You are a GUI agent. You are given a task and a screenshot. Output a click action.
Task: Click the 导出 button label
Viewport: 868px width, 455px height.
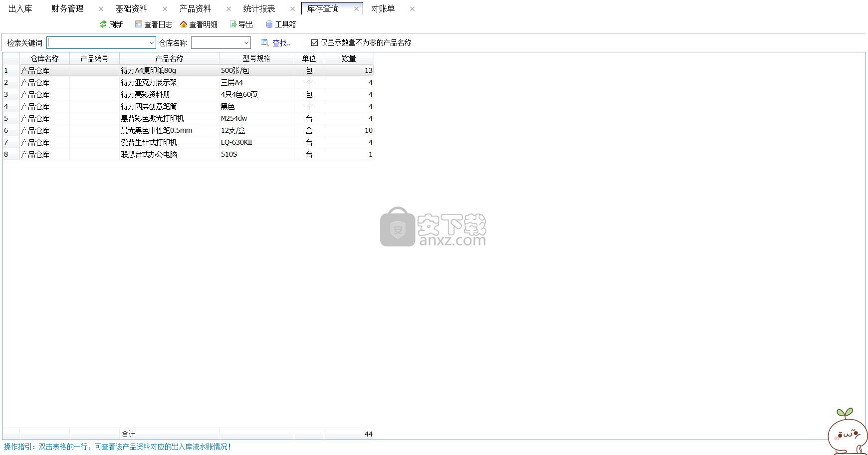pos(245,24)
